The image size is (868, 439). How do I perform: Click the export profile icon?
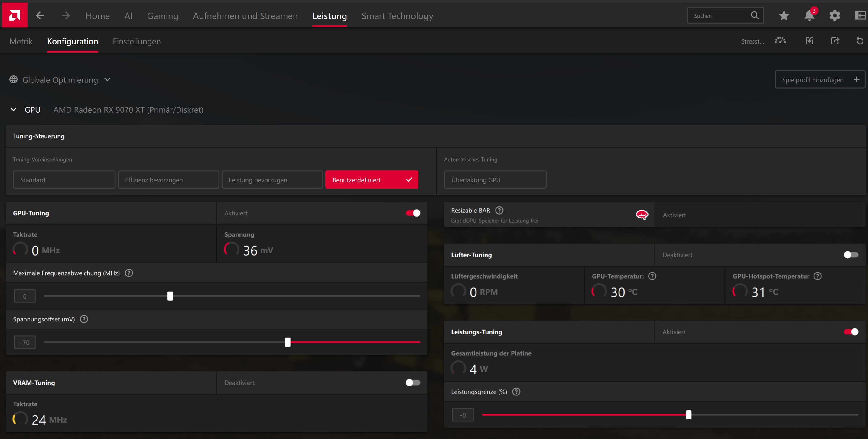tap(835, 41)
